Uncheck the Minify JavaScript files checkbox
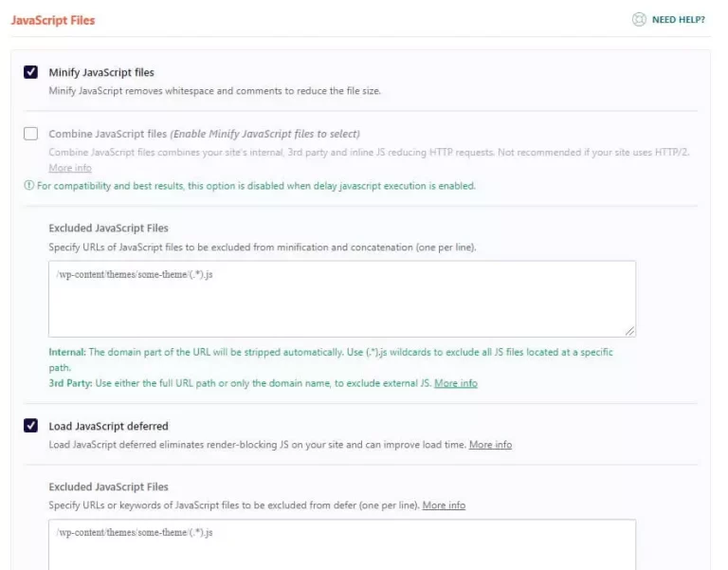 (30, 72)
